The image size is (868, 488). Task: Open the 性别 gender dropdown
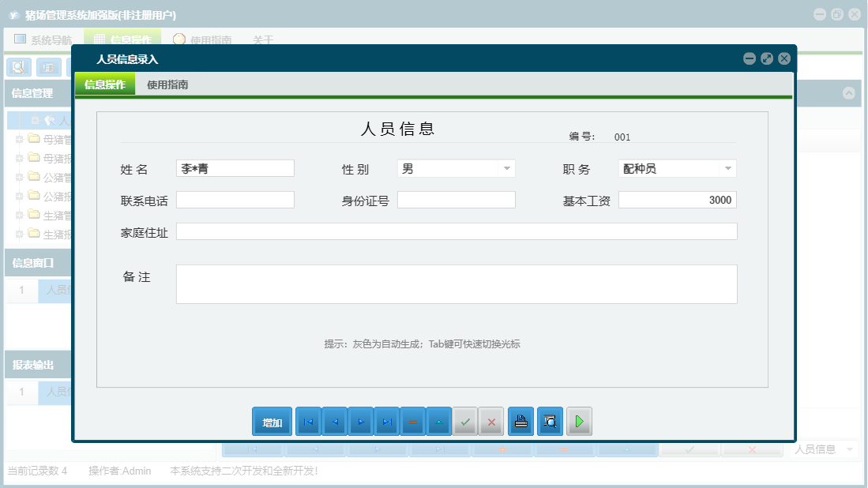coord(509,167)
